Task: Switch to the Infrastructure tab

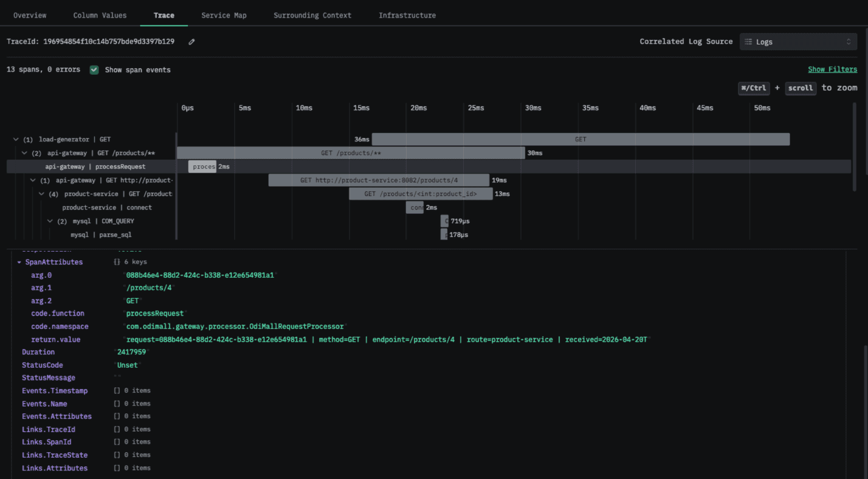Action: tap(407, 15)
